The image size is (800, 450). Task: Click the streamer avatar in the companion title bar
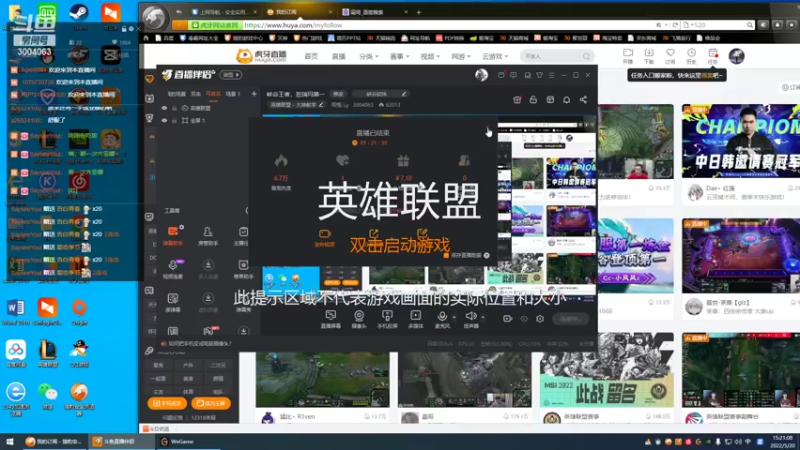click(481, 75)
